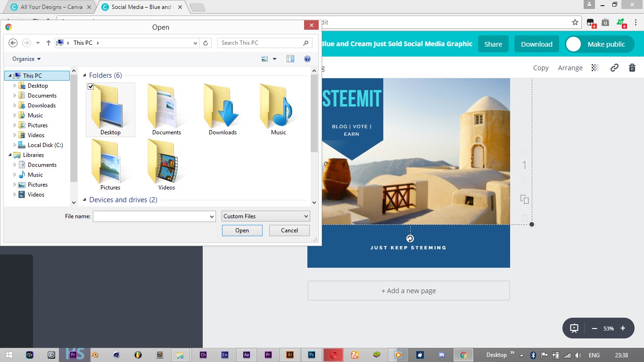This screenshot has height=362, width=644.
Task: Open dialog help question mark icon
Action: tap(307, 59)
